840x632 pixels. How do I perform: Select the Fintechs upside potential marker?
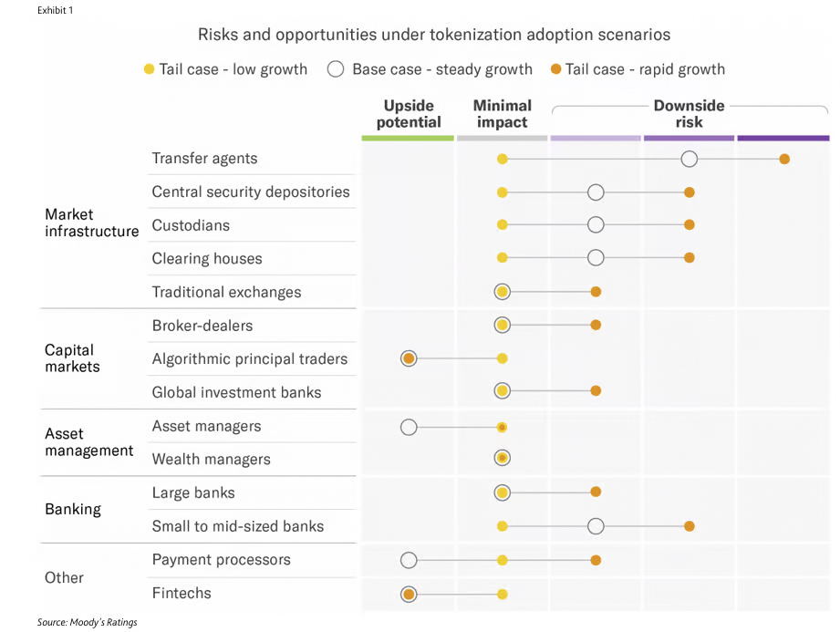(x=409, y=594)
